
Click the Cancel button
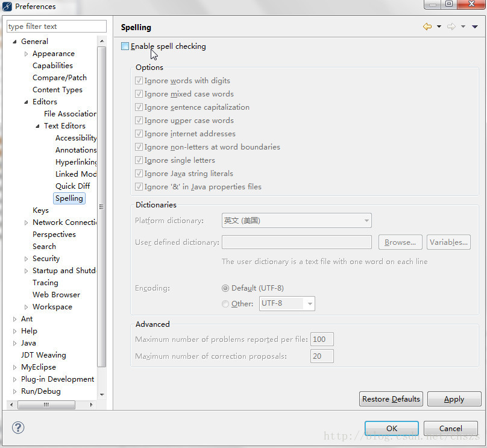(451, 429)
